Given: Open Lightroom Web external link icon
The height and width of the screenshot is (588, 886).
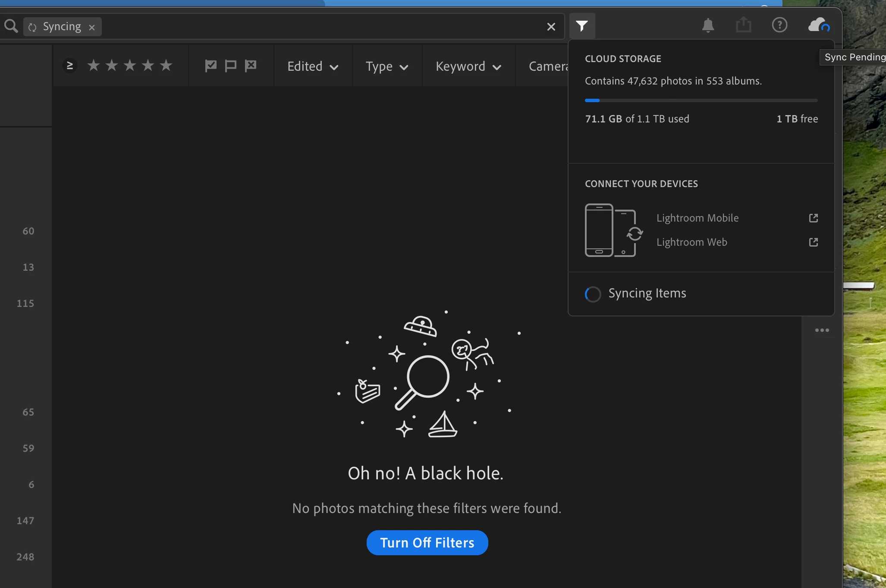Looking at the screenshot, I should click(x=813, y=242).
